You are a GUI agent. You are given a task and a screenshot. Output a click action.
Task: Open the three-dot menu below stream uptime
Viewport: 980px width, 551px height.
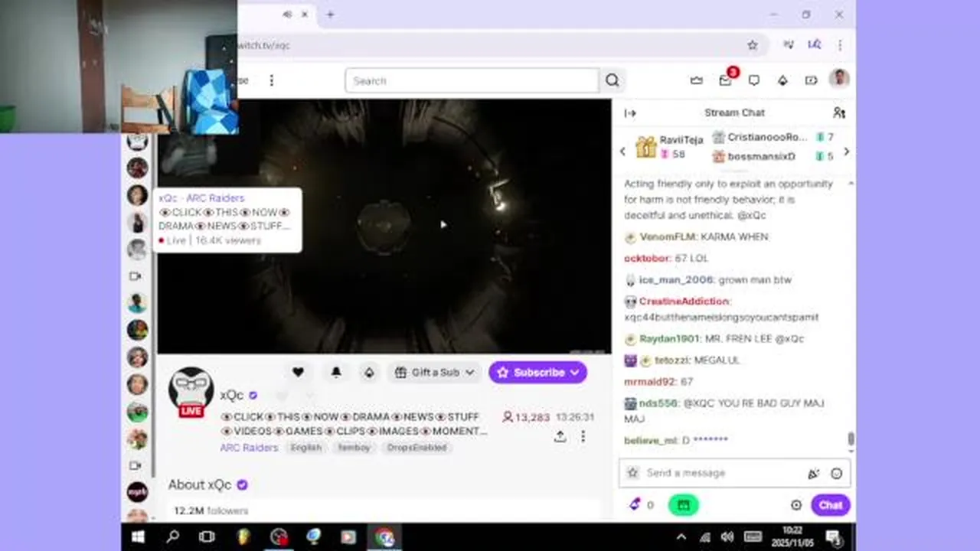pyautogui.click(x=583, y=436)
